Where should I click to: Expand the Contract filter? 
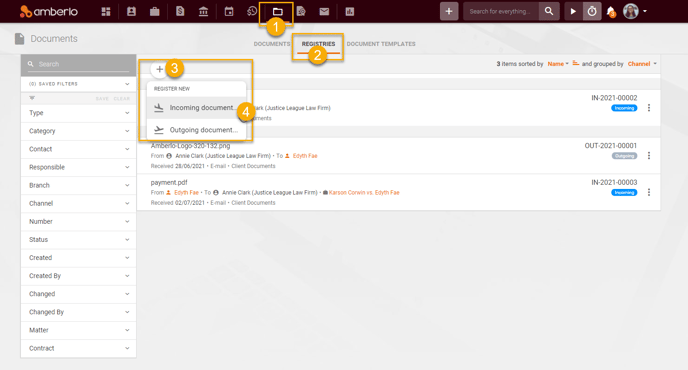point(79,348)
